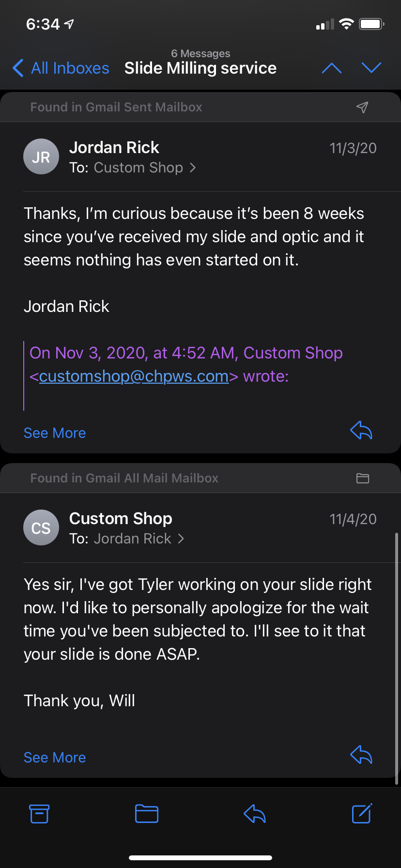See More of Jordan Rick's message
This screenshot has width=401, height=868.
(x=55, y=433)
